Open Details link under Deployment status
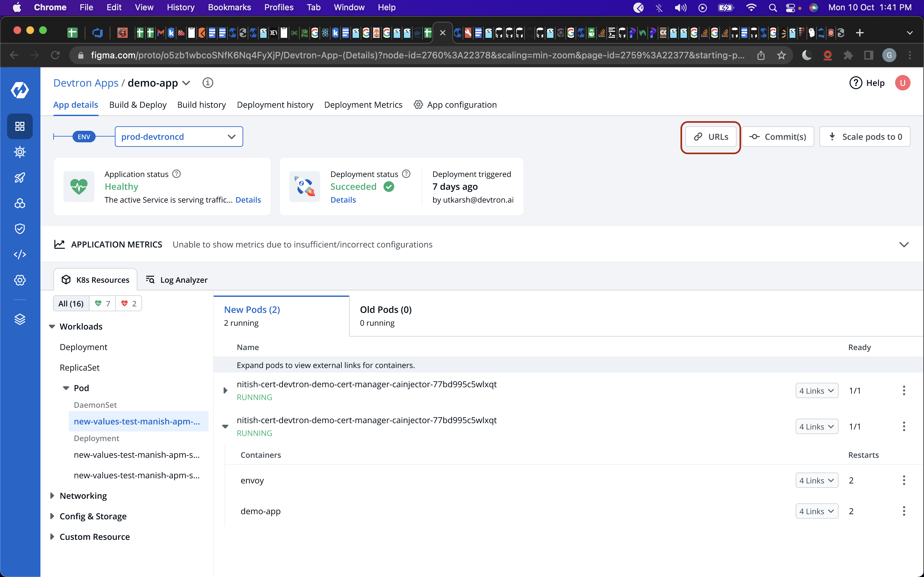 (x=343, y=200)
